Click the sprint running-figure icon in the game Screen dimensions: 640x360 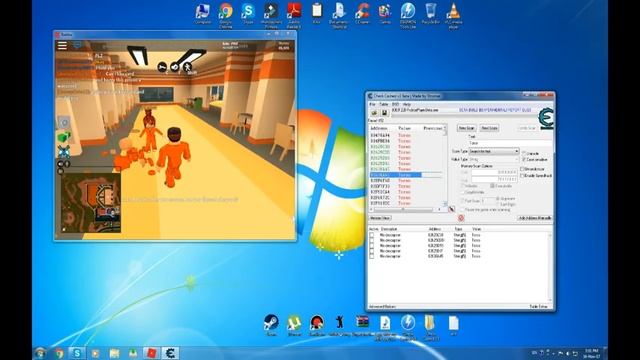[x=187, y=67]
